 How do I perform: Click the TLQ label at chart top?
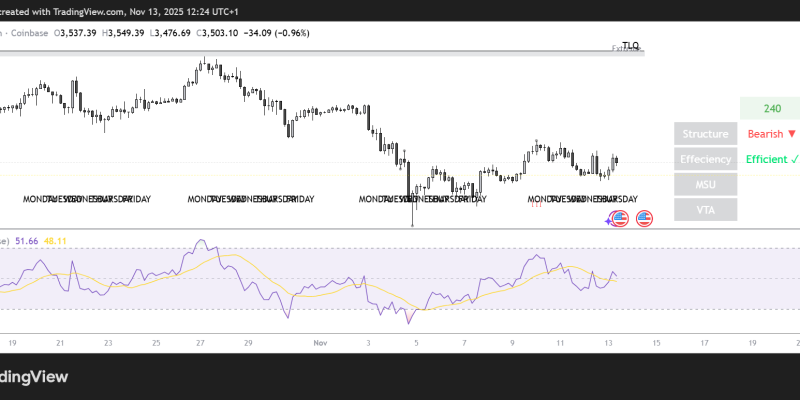click(630, 46)
